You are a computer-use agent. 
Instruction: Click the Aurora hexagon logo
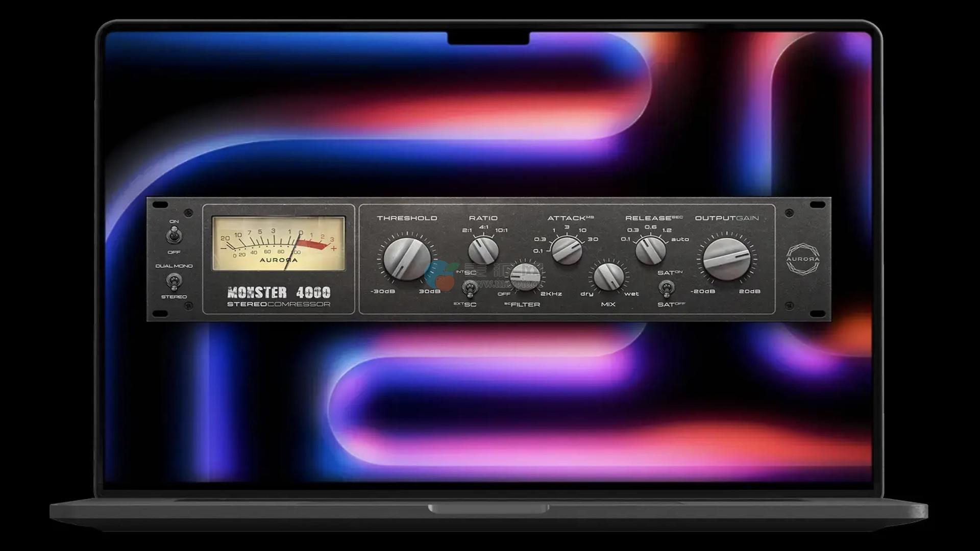803,259
